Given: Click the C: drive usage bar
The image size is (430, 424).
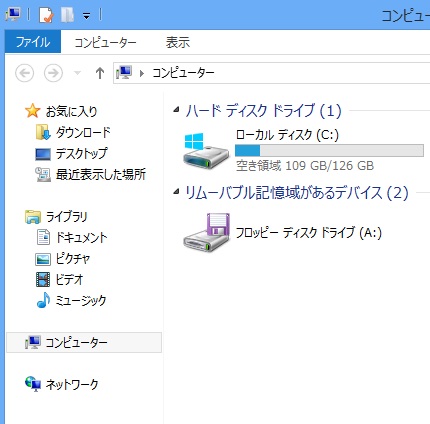Looking at the screenshot, I should coord(329,150).
